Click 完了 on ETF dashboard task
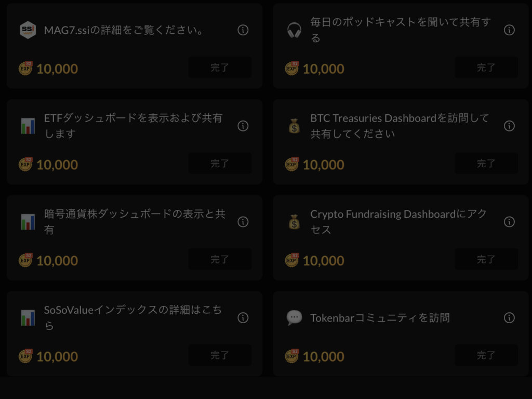This screenshot has width=532, height=399. tap(220, 163)
